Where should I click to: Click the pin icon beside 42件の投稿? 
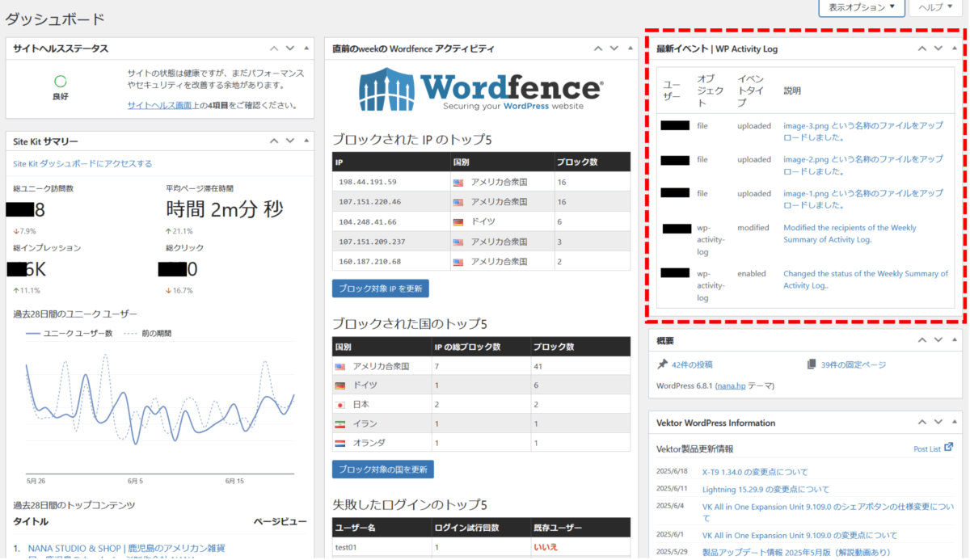[x=663, y=364]
